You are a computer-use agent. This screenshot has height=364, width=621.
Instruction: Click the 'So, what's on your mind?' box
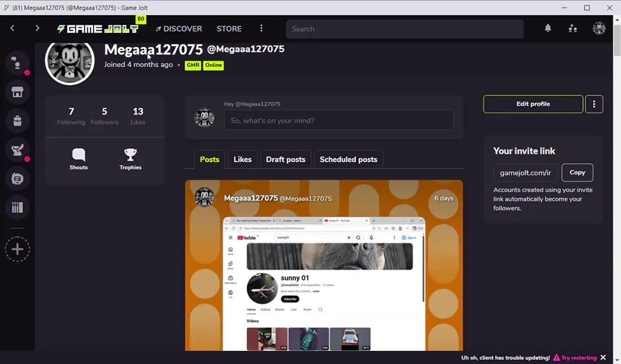339,120
